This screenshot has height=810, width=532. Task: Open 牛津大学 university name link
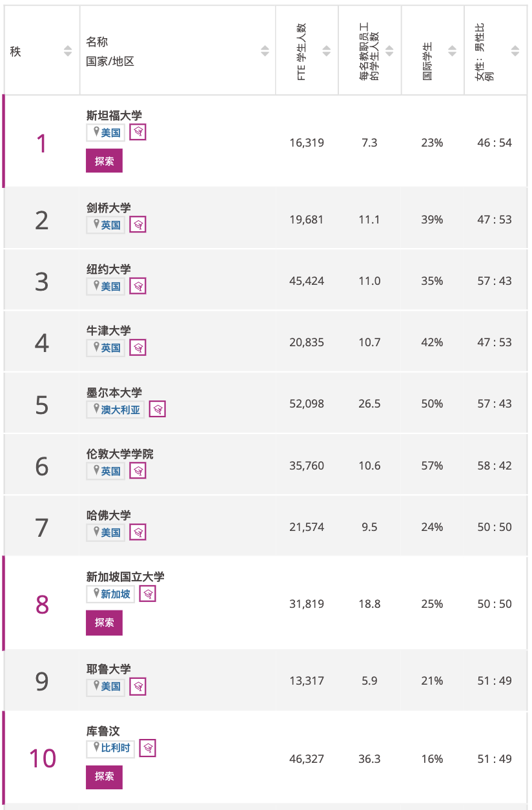pyautogui.click(x=108, y=330)
